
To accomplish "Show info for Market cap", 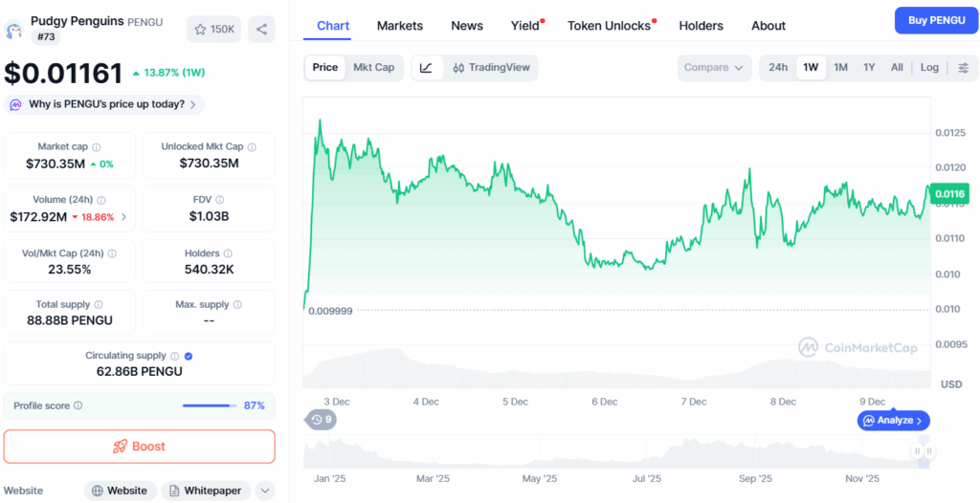I will 97,147.
